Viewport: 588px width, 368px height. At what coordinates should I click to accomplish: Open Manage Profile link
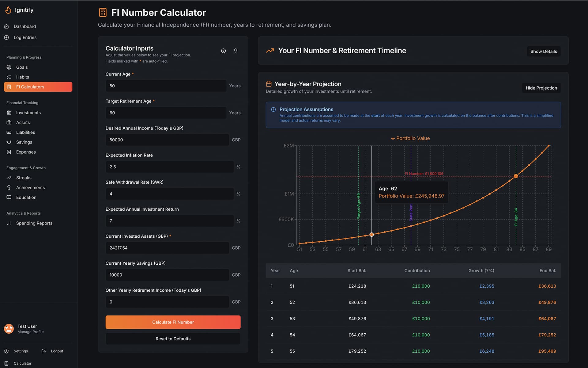pos(30,332)
